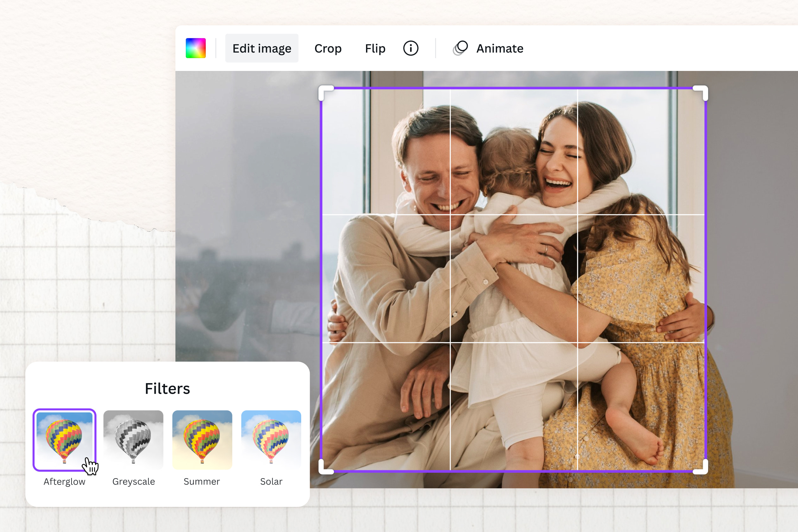Click the Animate icon
This screenshot has width=798, height=532.
(460, 48)
